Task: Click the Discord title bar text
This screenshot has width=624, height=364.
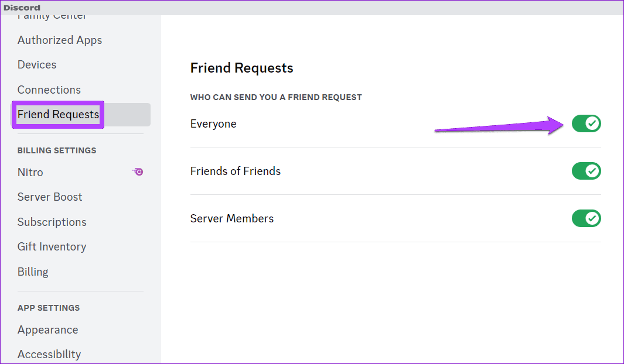Action: (22, 7)
